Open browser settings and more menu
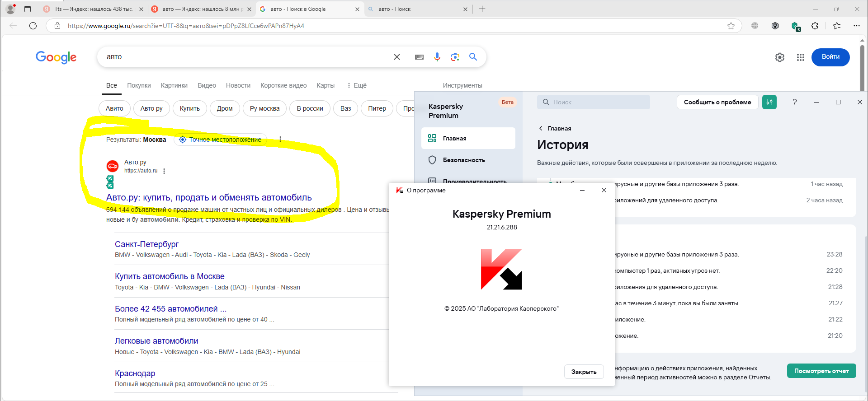 (x=857, y=26)
